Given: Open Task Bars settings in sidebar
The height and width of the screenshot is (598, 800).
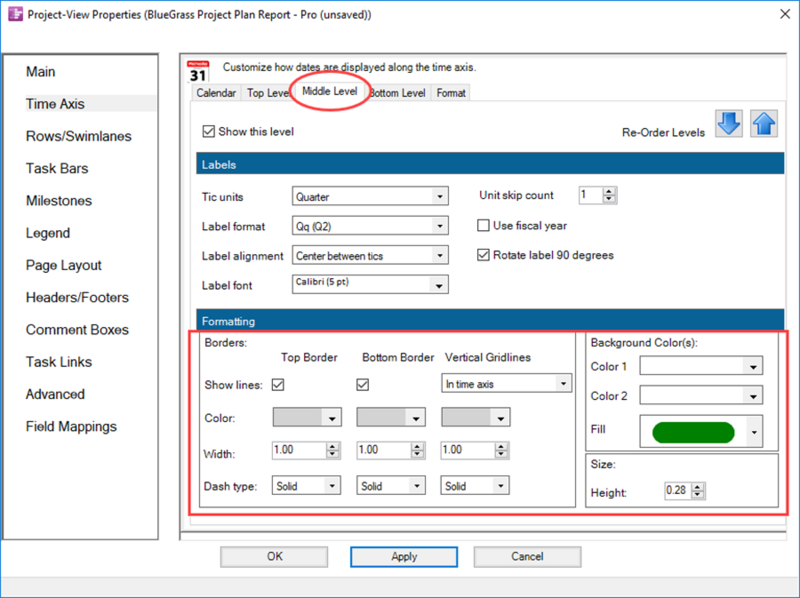Looking at the screenshot, I should coord(57,168).
